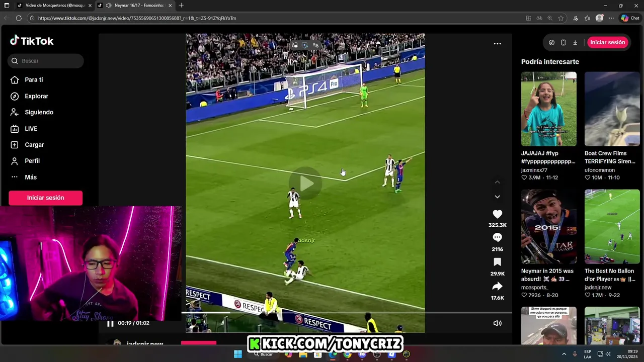Open Boat Crew Films video thumbnail
The height and width of the screenshot is (362, 644).
612,109
